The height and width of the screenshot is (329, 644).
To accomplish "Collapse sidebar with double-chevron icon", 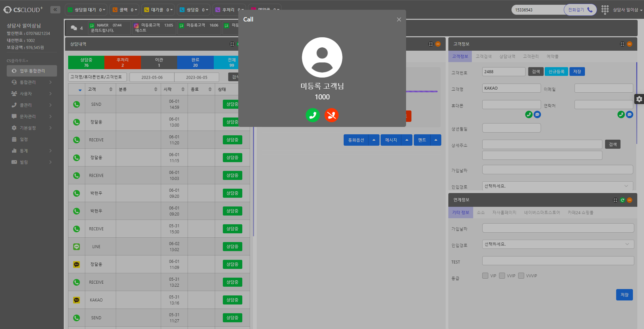I will coord(55,10).
